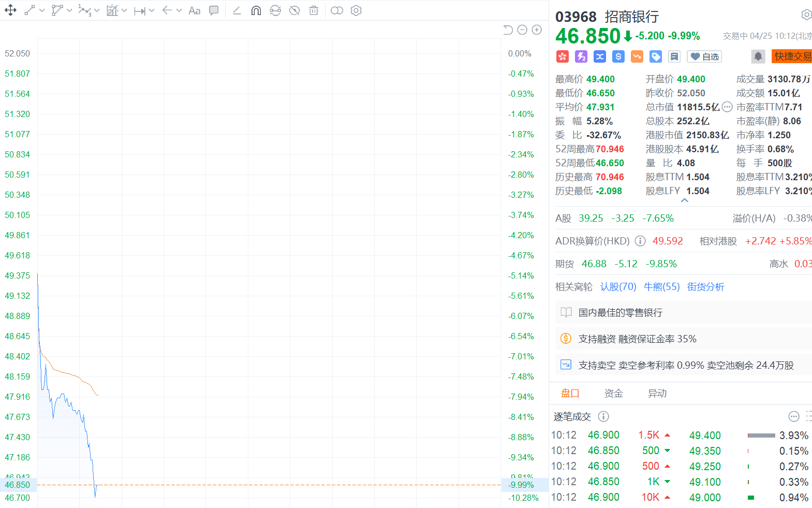Viewport: 812px width, 508px height.
Task: Open the line tool dropdown arrow
Action: [42, 10]
